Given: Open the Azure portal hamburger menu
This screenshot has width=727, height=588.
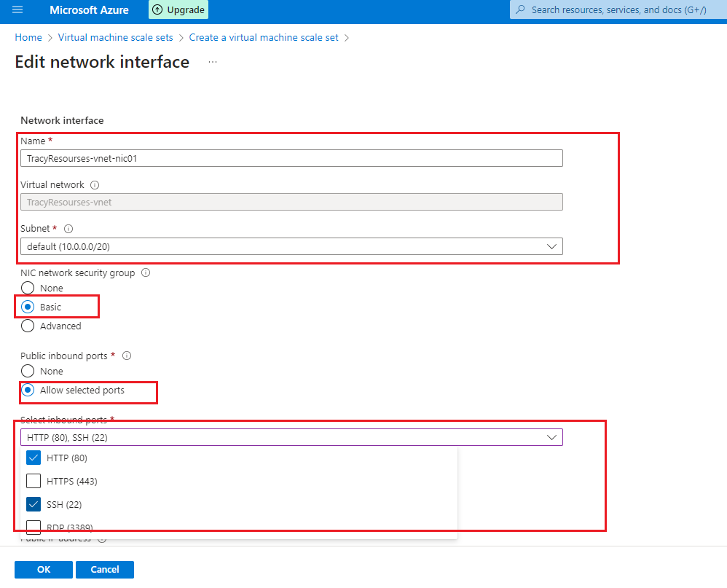Looking at the screenshot, I should pyautogui.click(x=17, y=10).
